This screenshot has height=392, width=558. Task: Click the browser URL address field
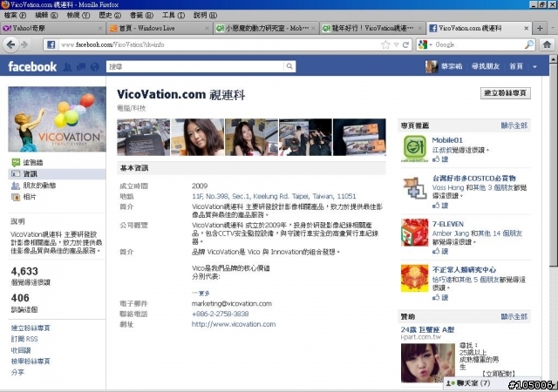click(219, 44)
